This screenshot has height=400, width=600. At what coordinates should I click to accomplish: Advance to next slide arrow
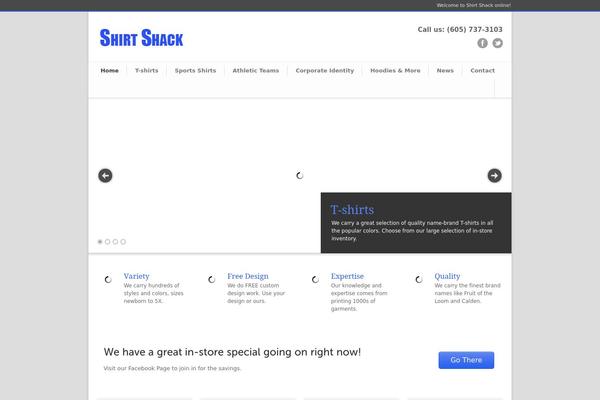click(494, 176)
